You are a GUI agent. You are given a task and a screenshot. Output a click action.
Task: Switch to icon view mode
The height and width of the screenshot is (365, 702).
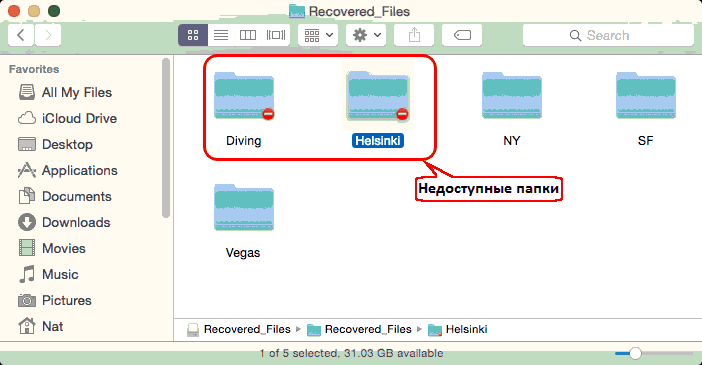[193, 35]
